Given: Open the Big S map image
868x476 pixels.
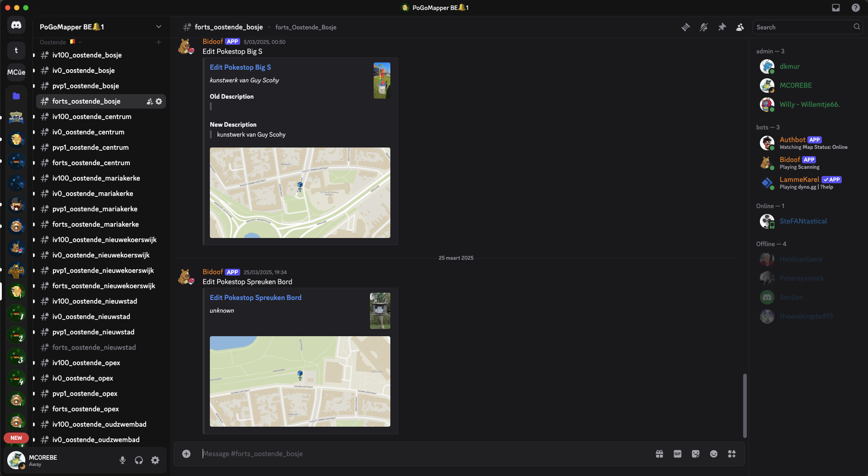Looking at the screenshot, I should 300,193.
